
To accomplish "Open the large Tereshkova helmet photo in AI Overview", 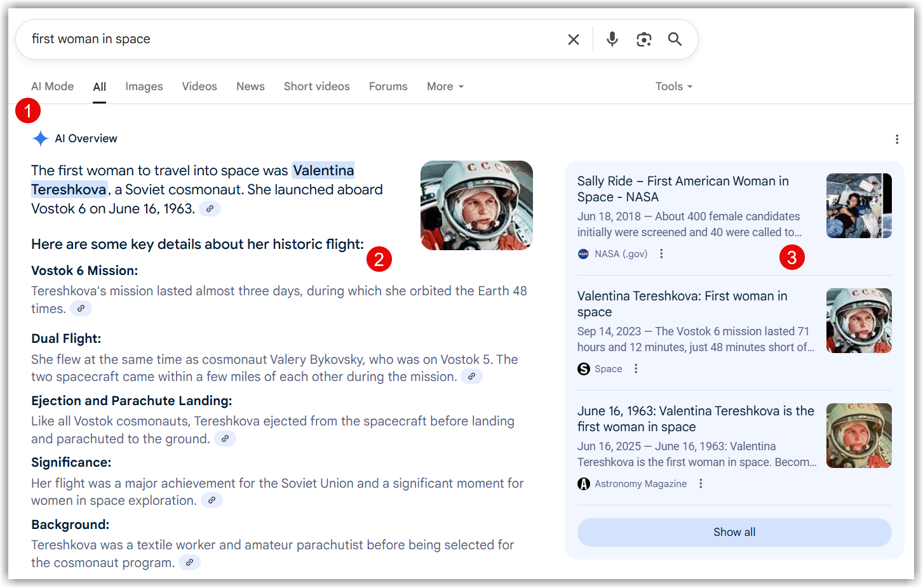I will 476,205.
